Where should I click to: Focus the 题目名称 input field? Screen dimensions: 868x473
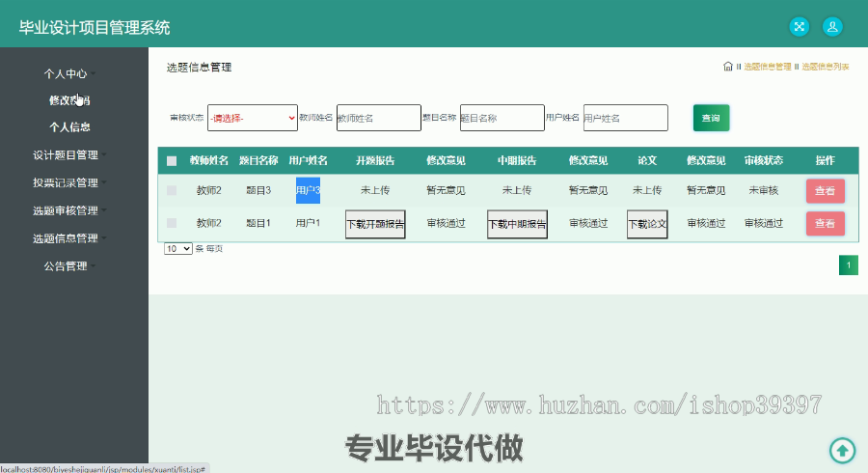(502, 118)
